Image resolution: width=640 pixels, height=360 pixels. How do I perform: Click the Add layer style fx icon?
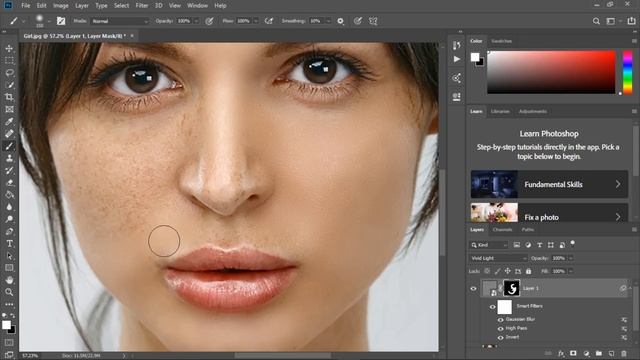pyautogui.click(x=561, y=353)
